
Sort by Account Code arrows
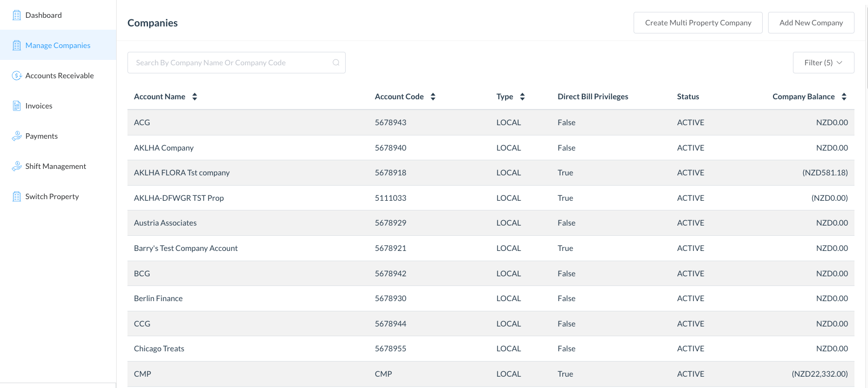point(433,97)
